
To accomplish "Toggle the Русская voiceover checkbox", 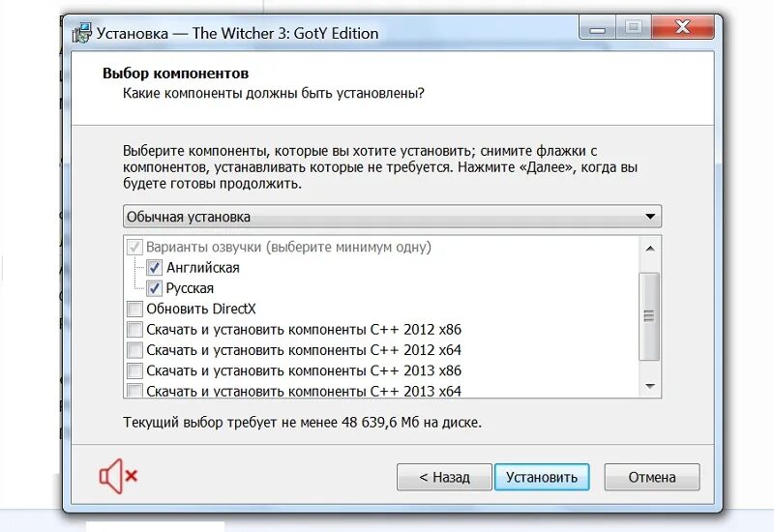I will click(154, 288).
